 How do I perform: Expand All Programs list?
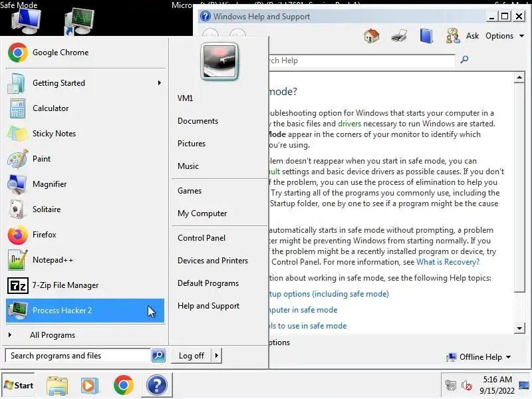tap(85, 335)
